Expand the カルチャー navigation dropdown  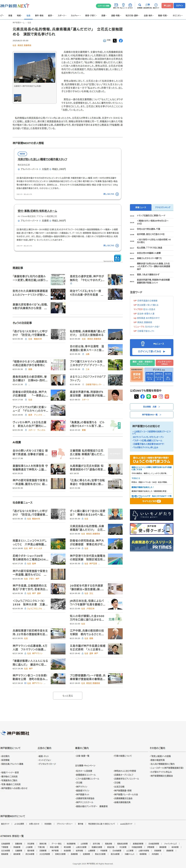tap(76, 15)
